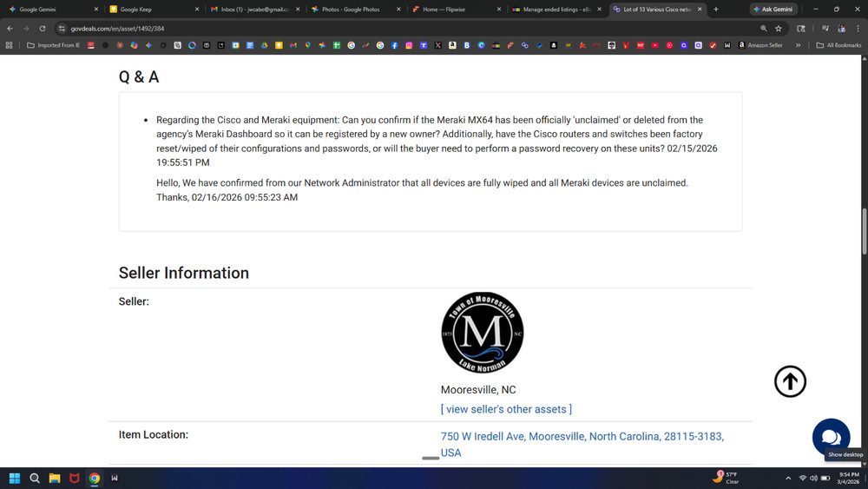This screenshot has width=868, height=489.
Task: Open Chrome from the taskbar
Action: click(94, 478)
